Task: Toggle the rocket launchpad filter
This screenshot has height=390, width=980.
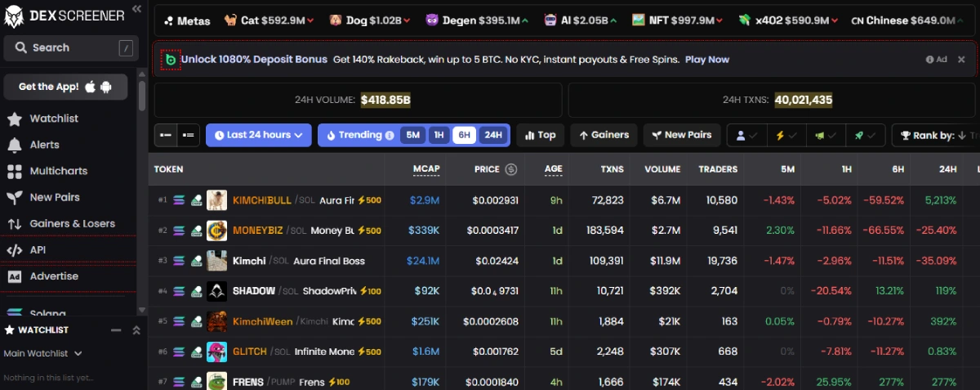Action: point(866,135)
